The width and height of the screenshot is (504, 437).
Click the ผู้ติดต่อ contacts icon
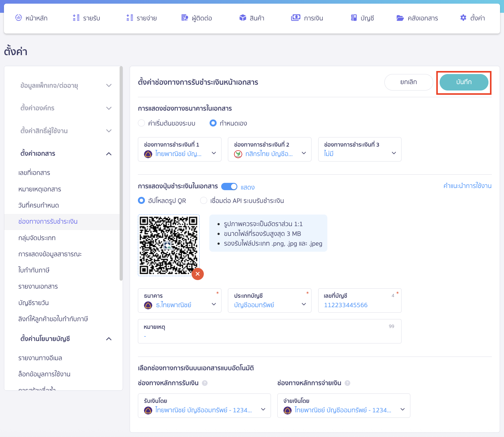tap(185, 18)
